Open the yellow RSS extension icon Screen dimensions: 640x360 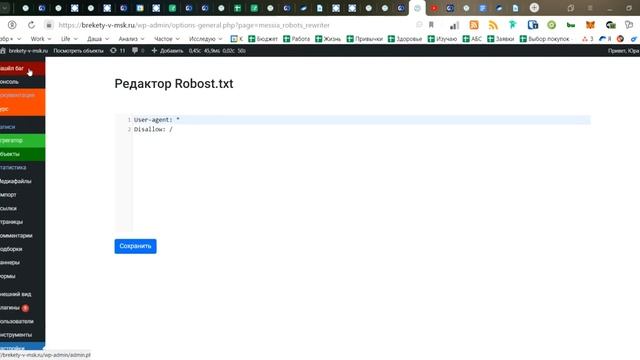coord(493,25)
